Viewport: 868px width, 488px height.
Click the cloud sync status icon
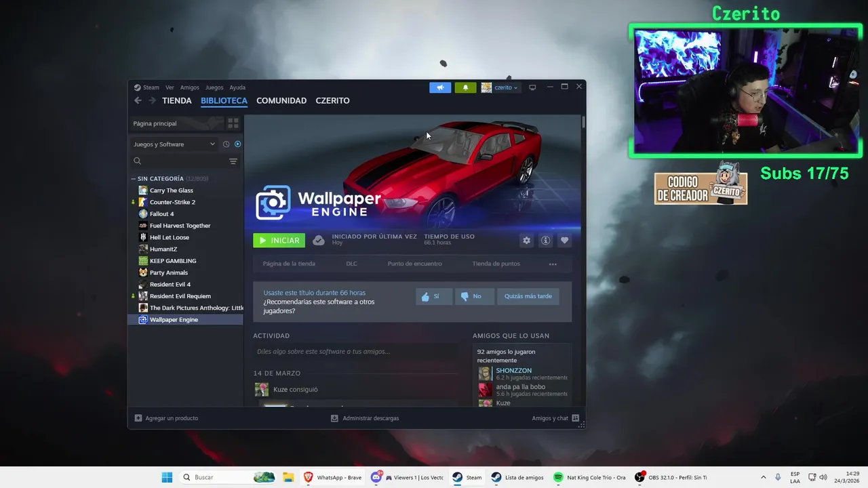pos(318,241)
